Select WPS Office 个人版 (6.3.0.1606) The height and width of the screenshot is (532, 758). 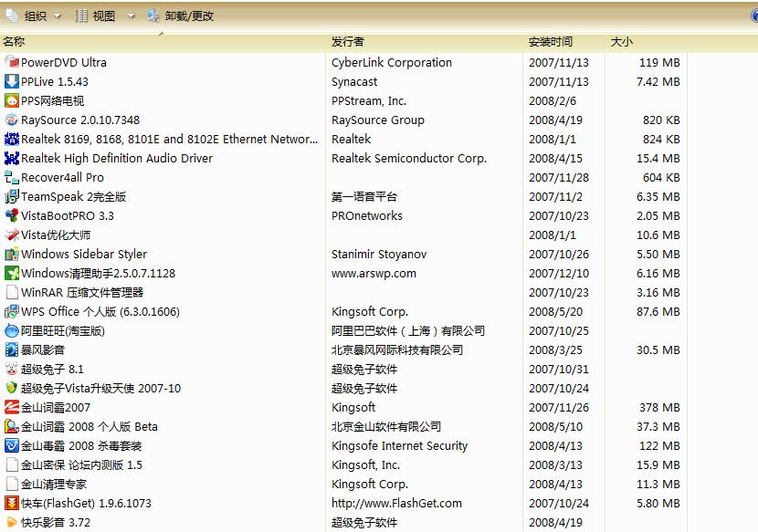pos(100,312)
